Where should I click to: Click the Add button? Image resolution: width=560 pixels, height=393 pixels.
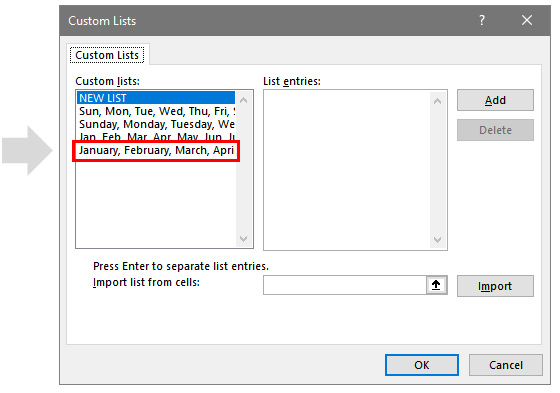(x=495, y=100)
